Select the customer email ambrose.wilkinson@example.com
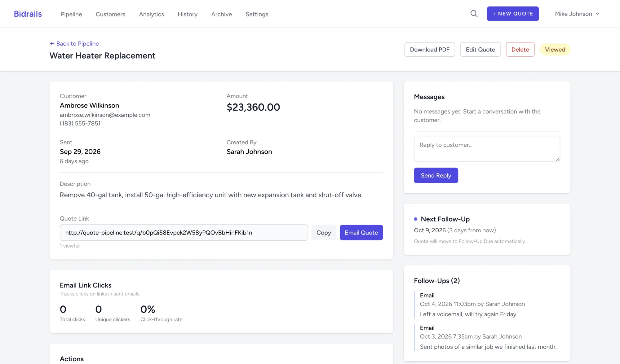Viewport: 620px width, 364px height. (x=105, y=115)
